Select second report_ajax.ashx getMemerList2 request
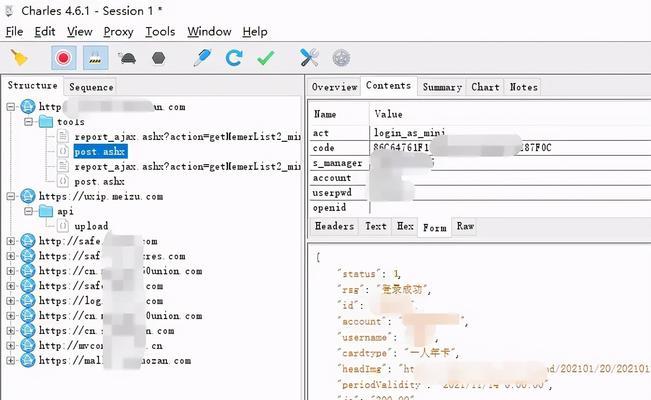The width and height of the screenshot is (651, 400). pyautogui.click(x=187, y=167)
